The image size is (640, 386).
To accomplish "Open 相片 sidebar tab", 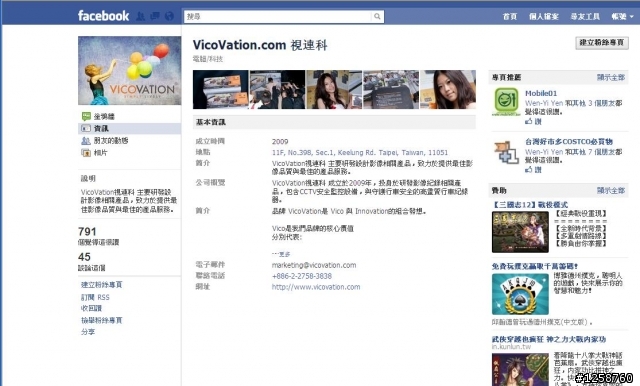I will 100,153.
